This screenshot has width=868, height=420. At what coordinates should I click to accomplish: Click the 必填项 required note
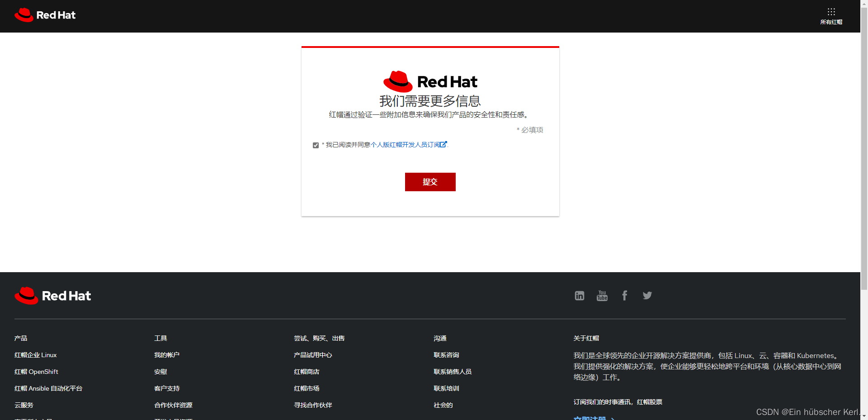click(x=530, y=130)
